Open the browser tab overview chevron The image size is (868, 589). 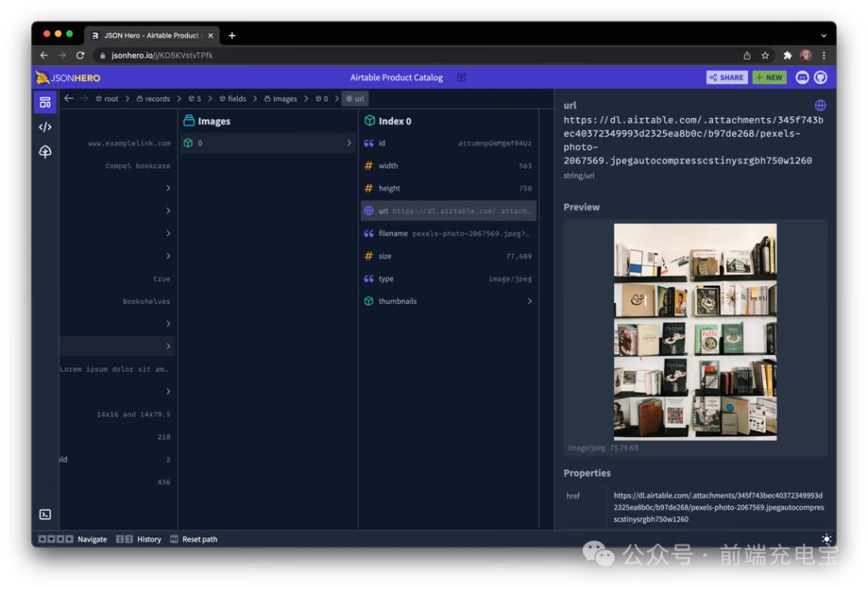(822, 35)
